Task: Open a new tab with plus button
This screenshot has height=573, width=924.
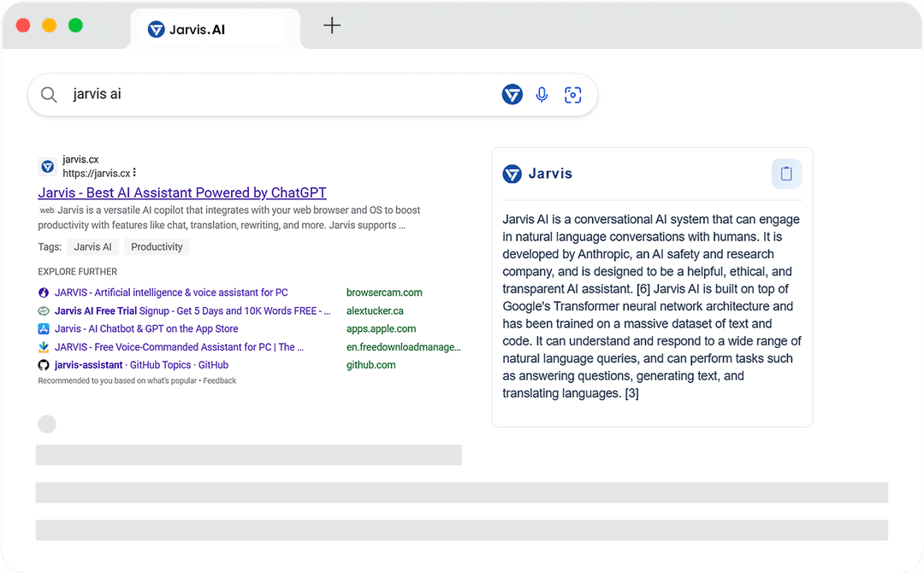Action: coord(332,26)
